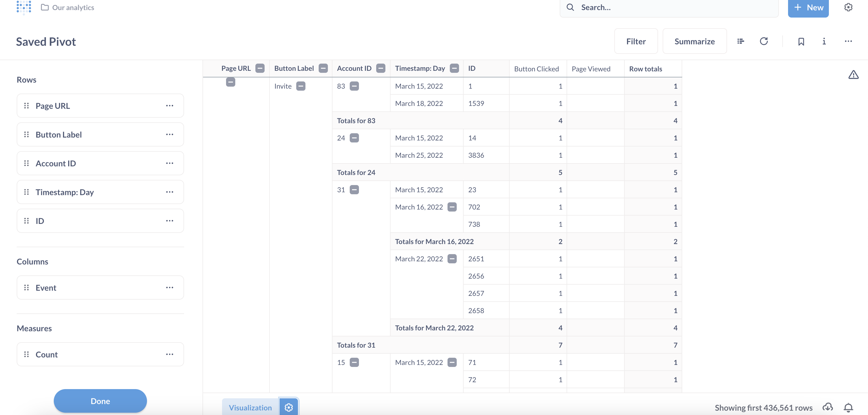Click the Metabase logo

click(x=23, y=7)
